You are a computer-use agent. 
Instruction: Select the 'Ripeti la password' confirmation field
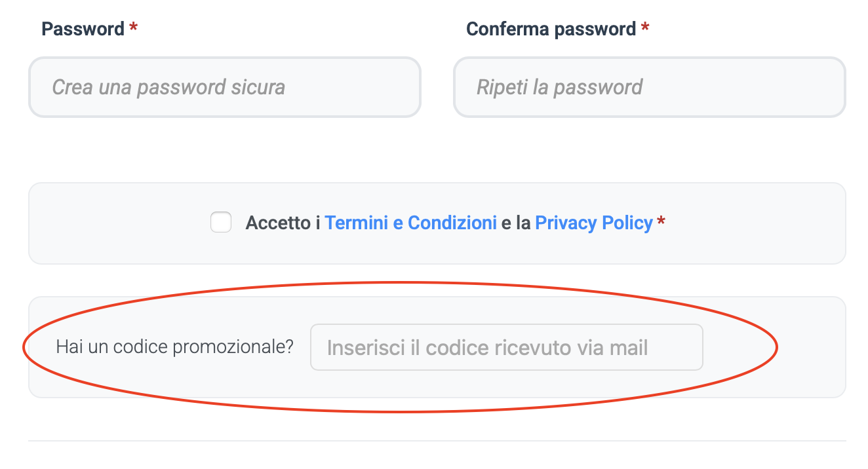(x=649, y=87)
